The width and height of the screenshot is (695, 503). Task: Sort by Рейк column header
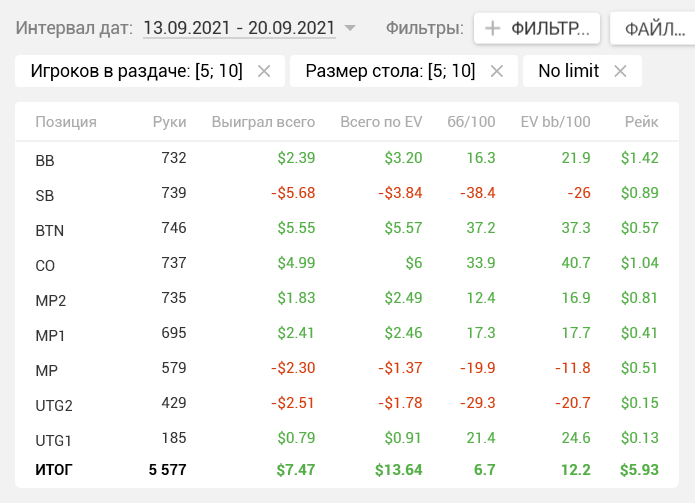click(641, 122)
